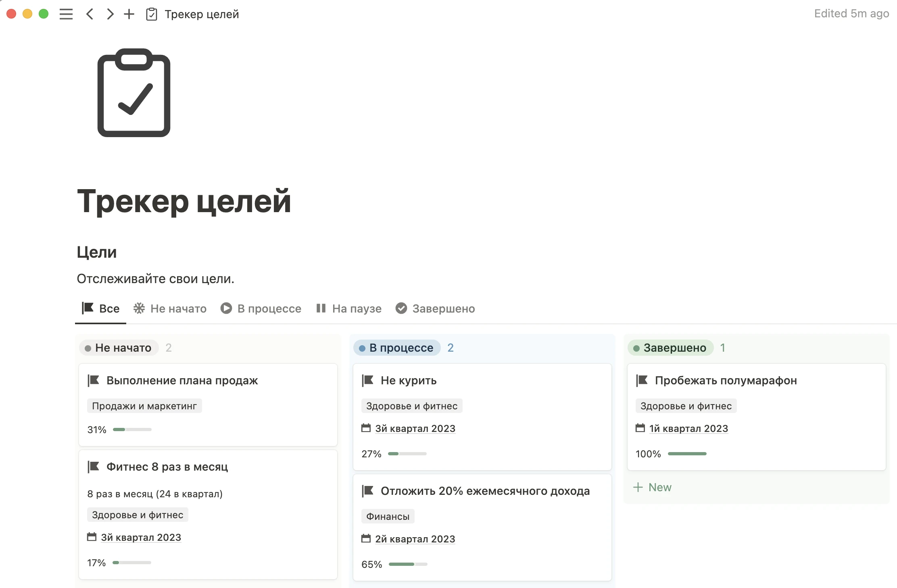The image size is (897, 588).
Task: Click calendar icon on Пробежать полумарафон card
Action: (640, 428)
